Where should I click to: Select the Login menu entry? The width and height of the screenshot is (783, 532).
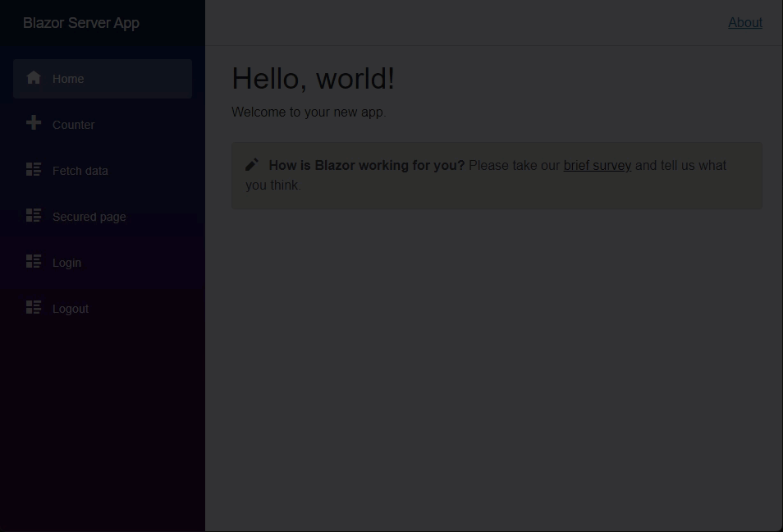[66, 263]
